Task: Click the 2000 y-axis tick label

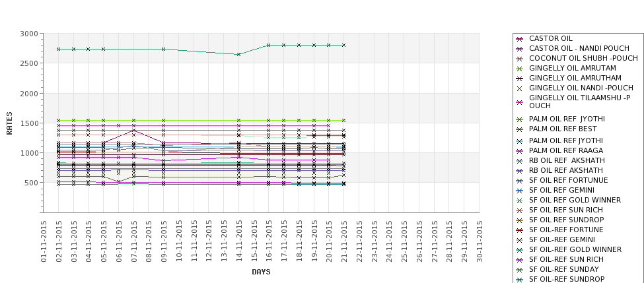Action: (29, 93)
